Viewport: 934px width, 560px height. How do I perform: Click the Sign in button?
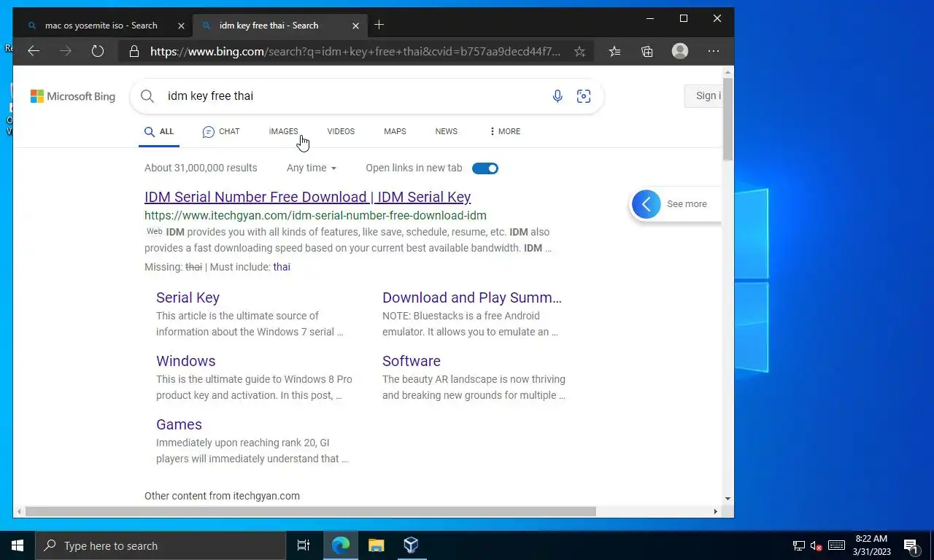click(703, 96)
